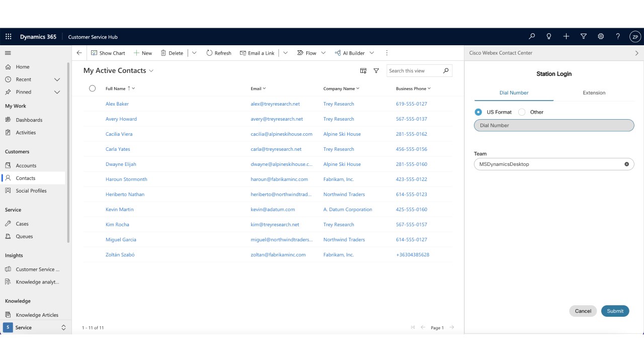Viewport: 644px width, 362px height.
Task: Open the lightbulb assistant icon
Action: click(549, 37)
